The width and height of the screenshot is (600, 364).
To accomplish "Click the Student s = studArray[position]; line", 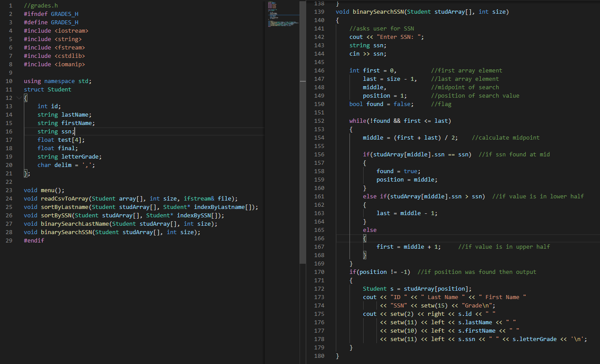I will point(417,288).
